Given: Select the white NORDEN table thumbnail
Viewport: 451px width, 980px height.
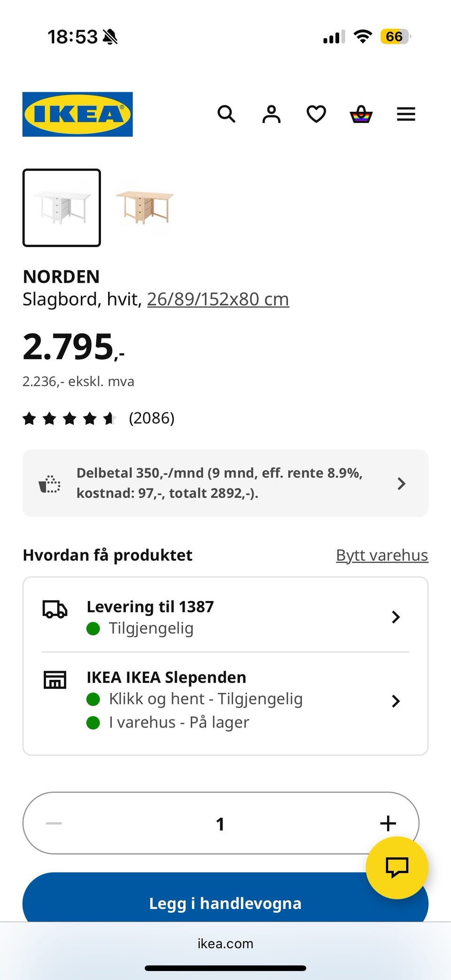Looking at the screenshot, I should [62, 208].
